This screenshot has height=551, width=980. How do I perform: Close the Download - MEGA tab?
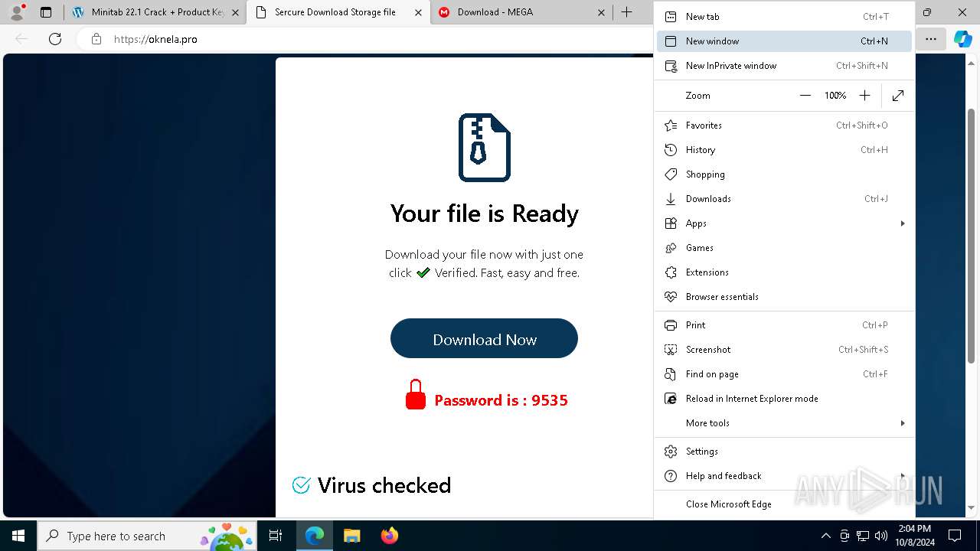[601, 12]
